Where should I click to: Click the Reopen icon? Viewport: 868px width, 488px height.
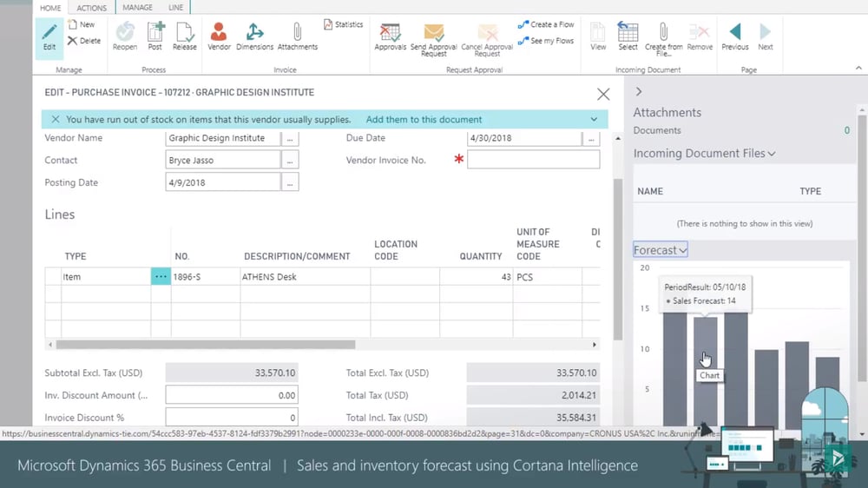coord(125,31)
